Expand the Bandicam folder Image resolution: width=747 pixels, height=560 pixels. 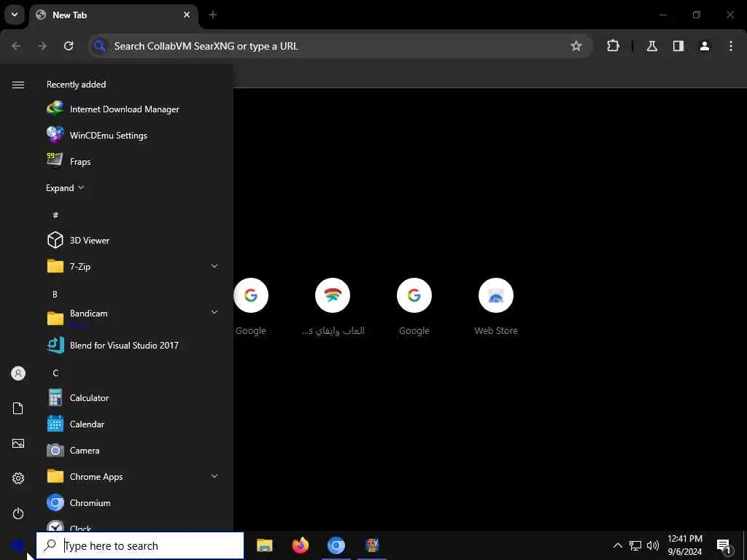click(x=214, y=312)
